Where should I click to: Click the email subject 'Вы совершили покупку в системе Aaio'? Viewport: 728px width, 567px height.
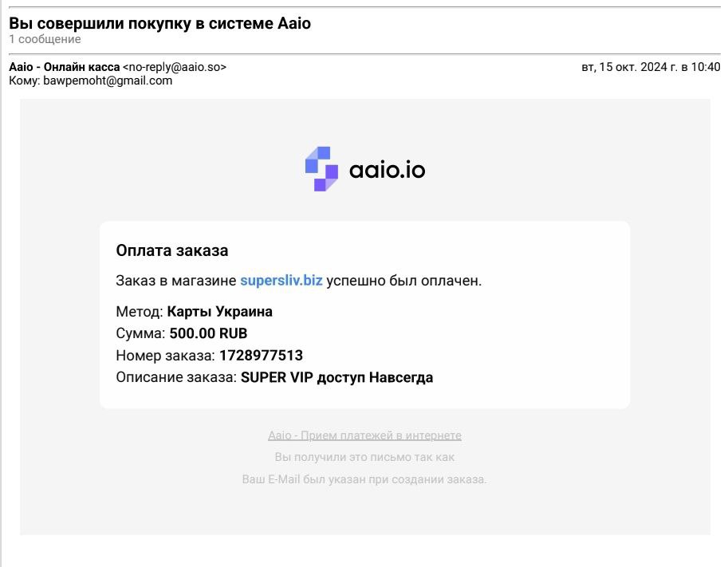click(159, 23)
